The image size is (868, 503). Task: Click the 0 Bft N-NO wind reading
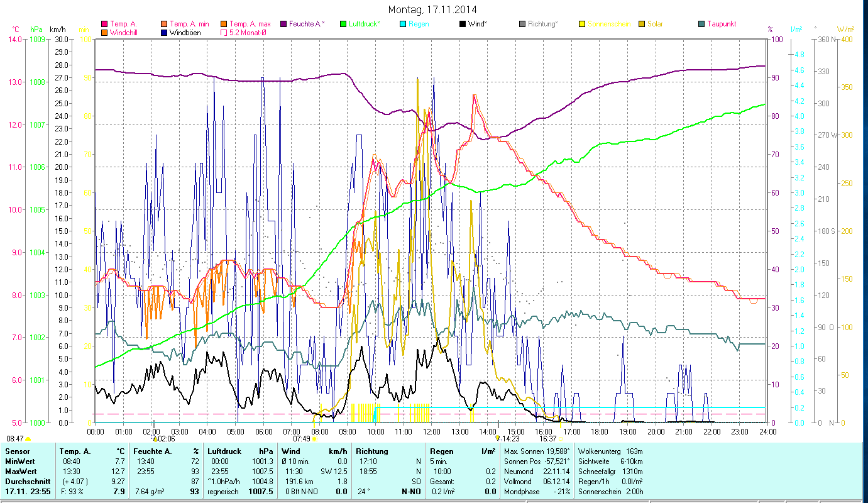302,491
